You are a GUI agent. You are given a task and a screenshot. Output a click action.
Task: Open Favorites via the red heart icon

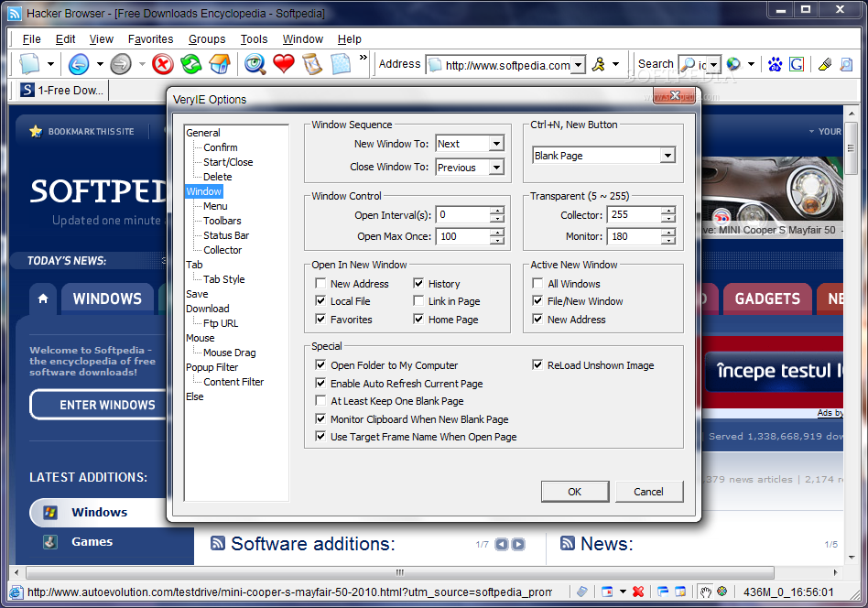[284, 64]
